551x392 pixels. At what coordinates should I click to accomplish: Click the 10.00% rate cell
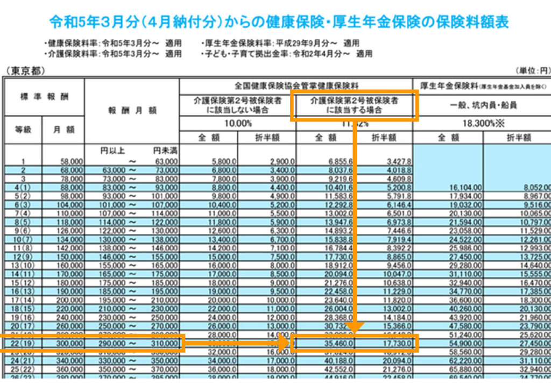coord(237,124)
